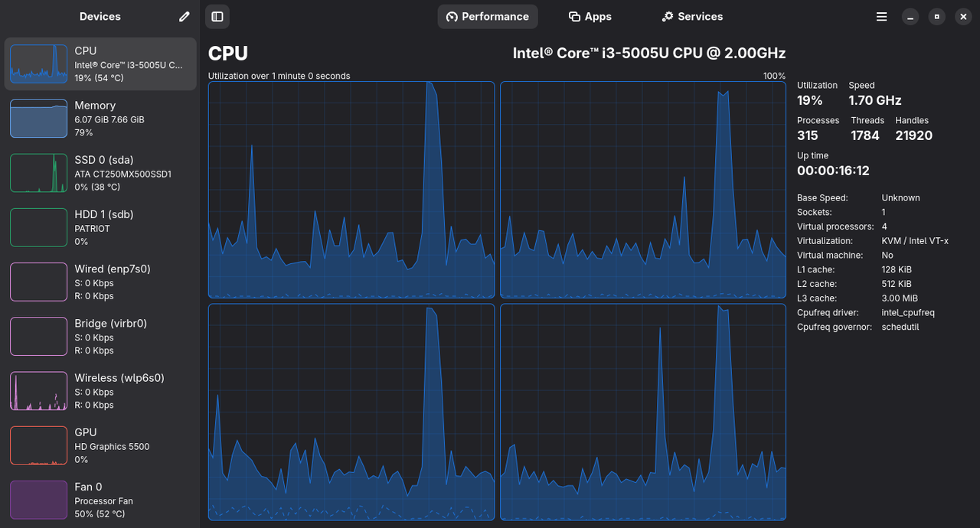
Task: Switch to the Performance tab
Action: (488, 16)
